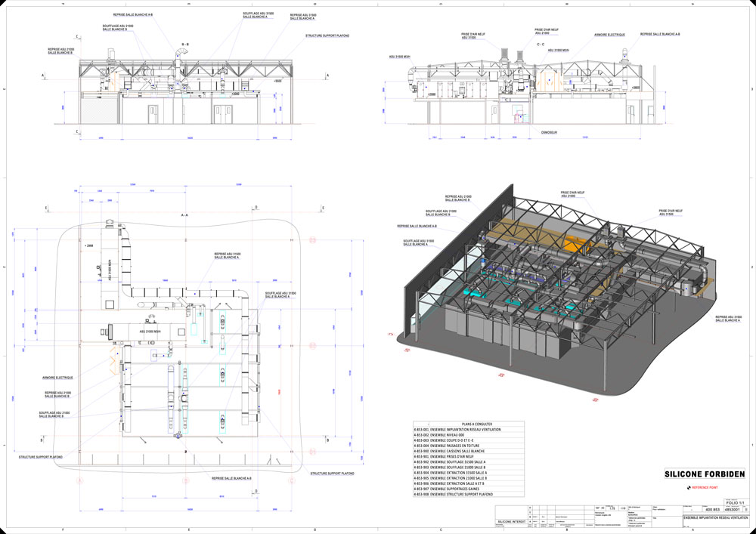Screen dimensions: 756x534
Task: Click the red "REFERENCE POINT" legend text
Action: click(x=705, y=488)
